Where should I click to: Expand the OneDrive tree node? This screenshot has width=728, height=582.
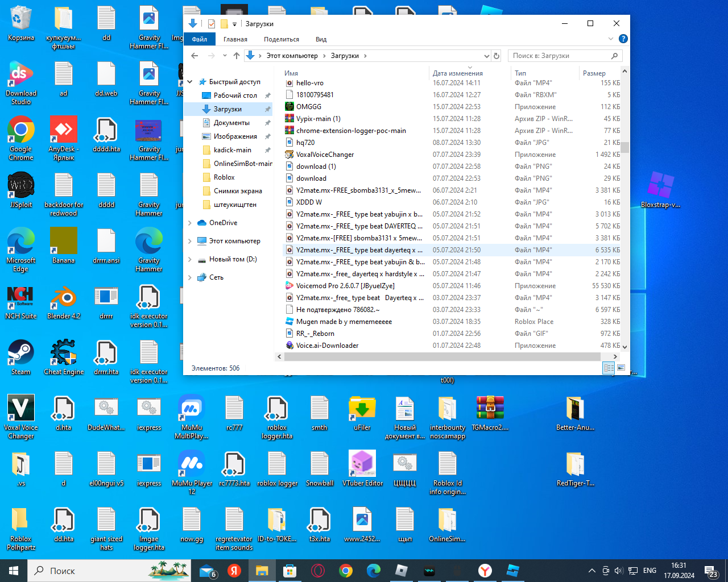pos(190,223)
